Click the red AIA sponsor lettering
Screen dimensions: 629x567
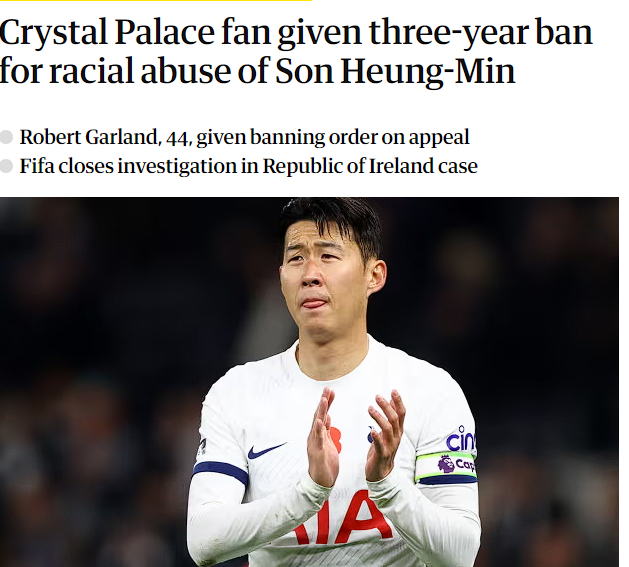click(343, 520)
